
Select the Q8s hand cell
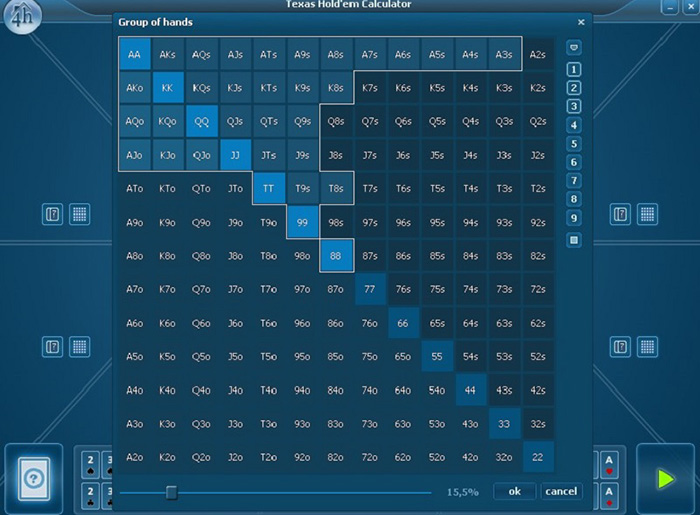click(x=336, y=121)
